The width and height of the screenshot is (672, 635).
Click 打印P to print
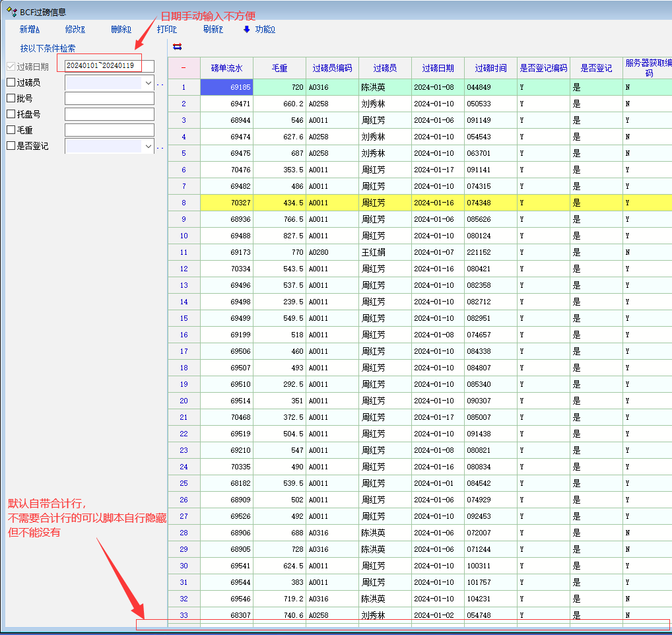tap(167, 29)
